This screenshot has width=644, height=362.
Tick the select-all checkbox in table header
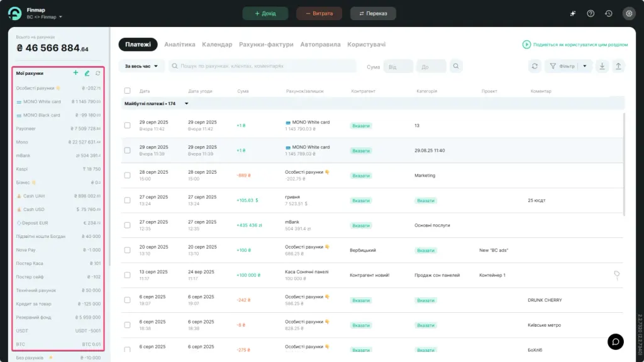127,91
